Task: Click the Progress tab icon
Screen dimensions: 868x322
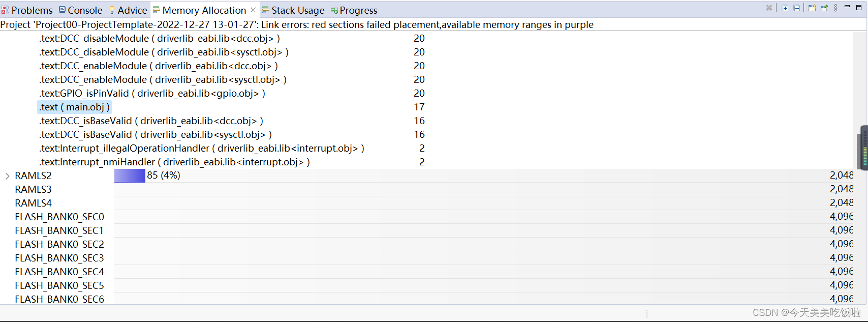Action: tap(334, 10)
